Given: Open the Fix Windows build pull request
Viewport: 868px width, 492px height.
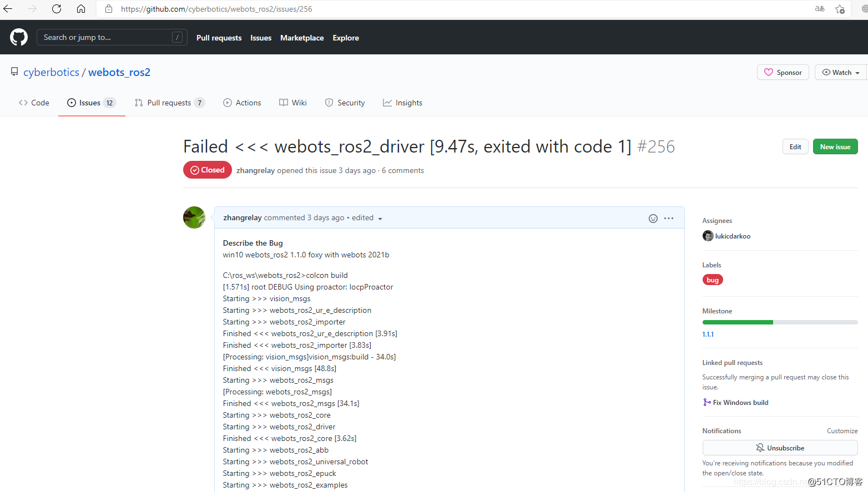Looking at the screenshot, I should click(740, 402).
